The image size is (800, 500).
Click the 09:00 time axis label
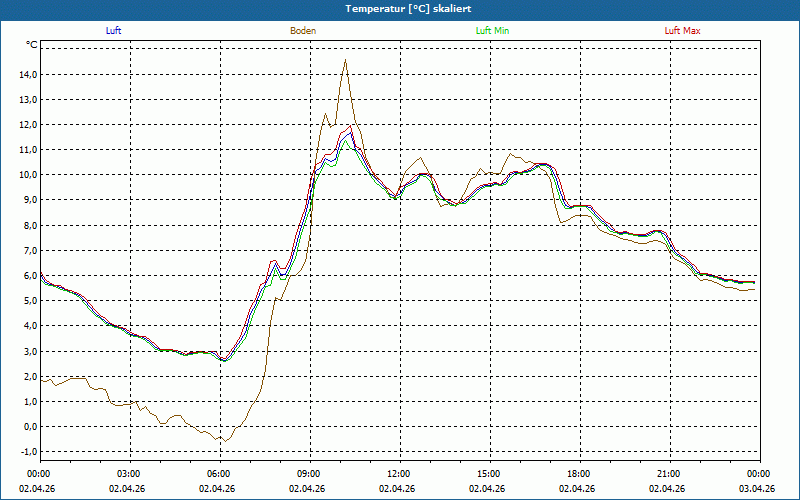pyautogui.click(x=309, y=473)
